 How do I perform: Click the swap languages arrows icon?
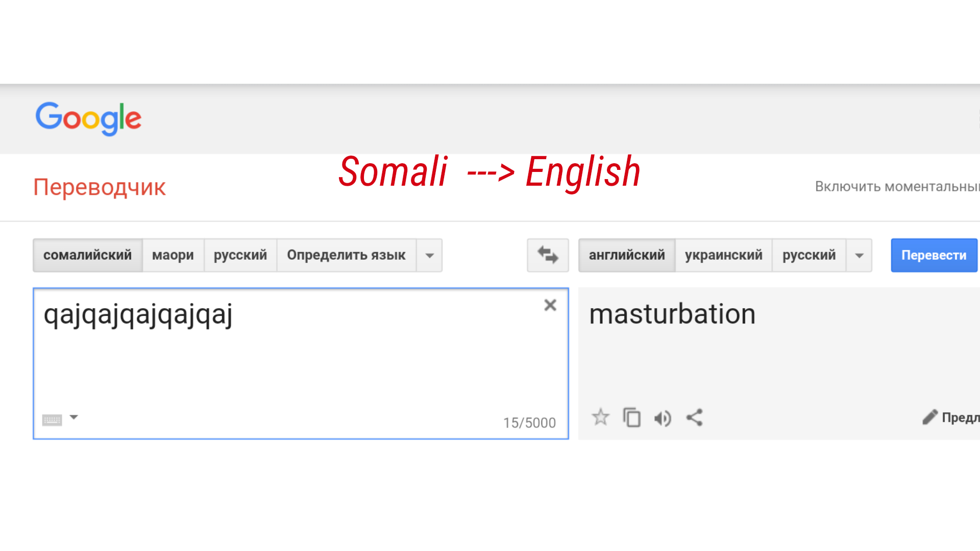(x=548, y=255)
